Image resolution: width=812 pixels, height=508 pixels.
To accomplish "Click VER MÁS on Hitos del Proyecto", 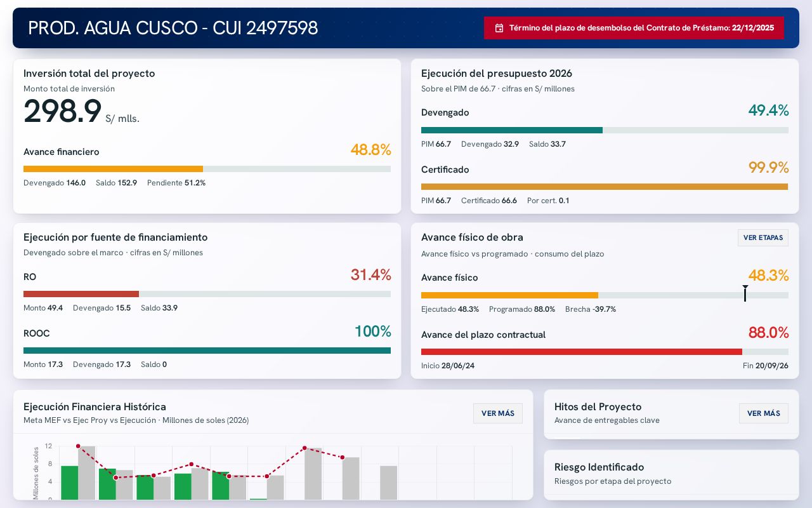I will click(764, 413).
